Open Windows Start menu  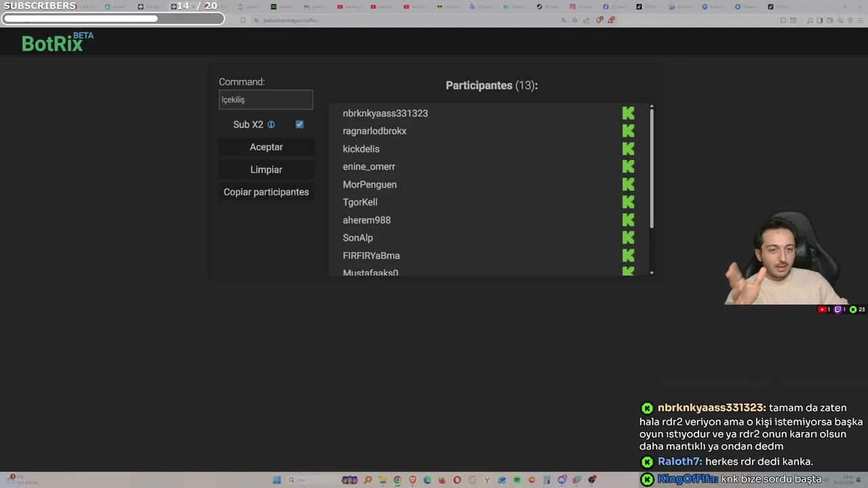[277, 480]
